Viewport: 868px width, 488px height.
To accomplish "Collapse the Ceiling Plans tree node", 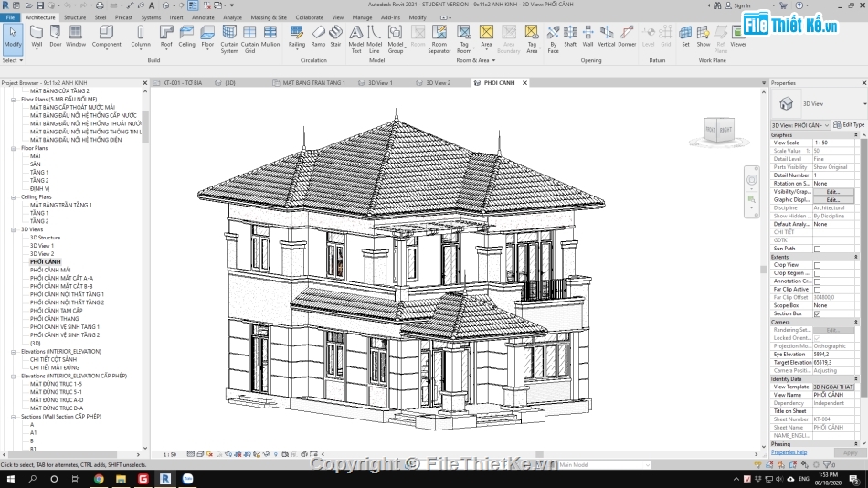I will [x=14, y=197].
